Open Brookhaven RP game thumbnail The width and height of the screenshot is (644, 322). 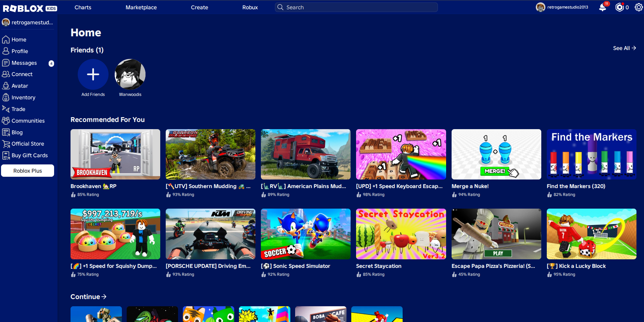point(115,154)
